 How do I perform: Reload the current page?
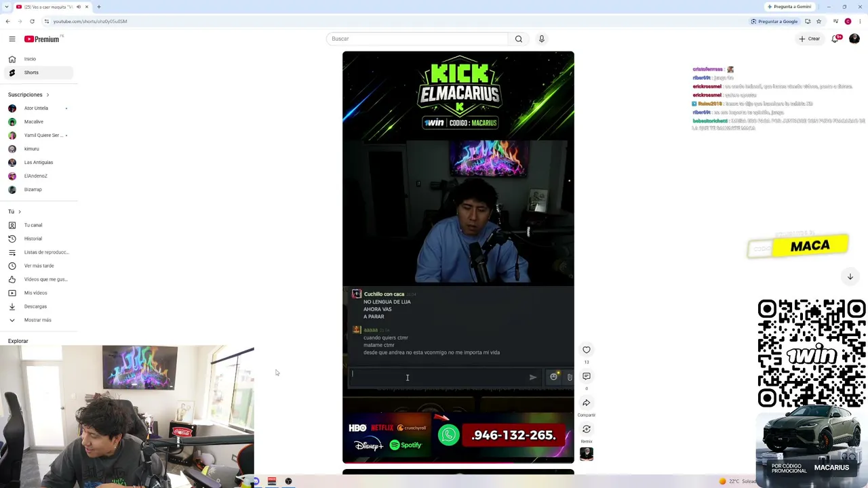[x=32, y=21]
